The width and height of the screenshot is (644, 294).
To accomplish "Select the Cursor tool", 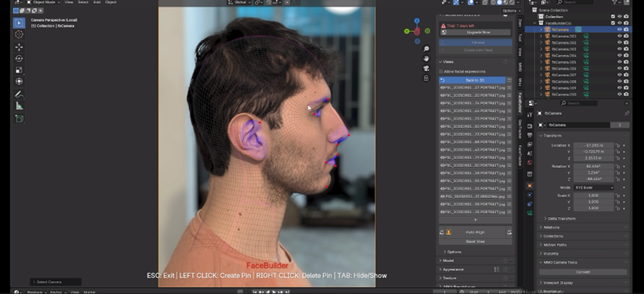I will (19, 35).
